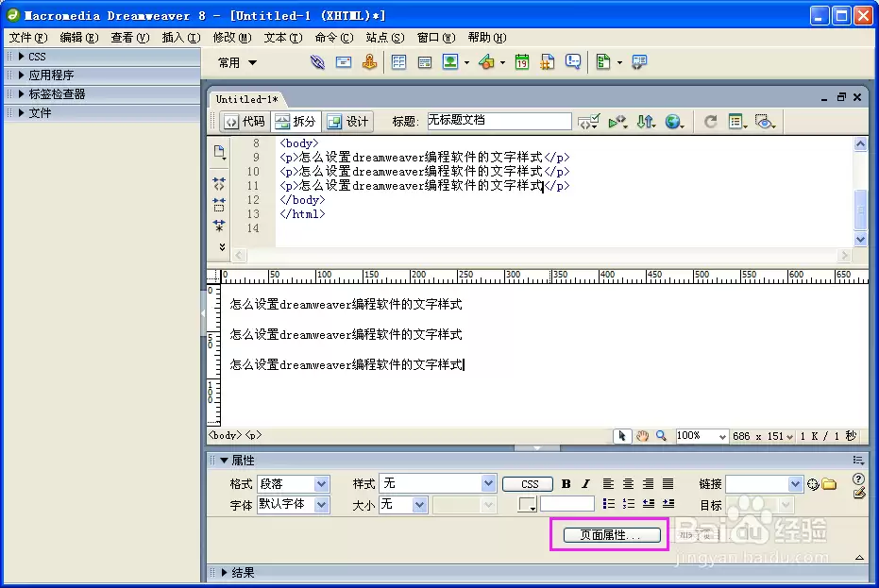Open the 修改(M) menu
This screenshot has height=588, width=879.
pos(232,38)
